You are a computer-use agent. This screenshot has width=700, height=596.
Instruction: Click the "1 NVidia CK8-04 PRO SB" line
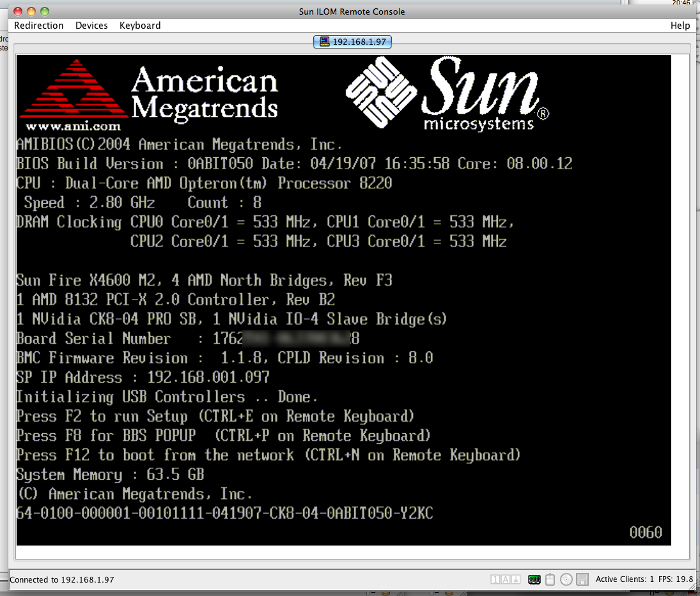231,319
